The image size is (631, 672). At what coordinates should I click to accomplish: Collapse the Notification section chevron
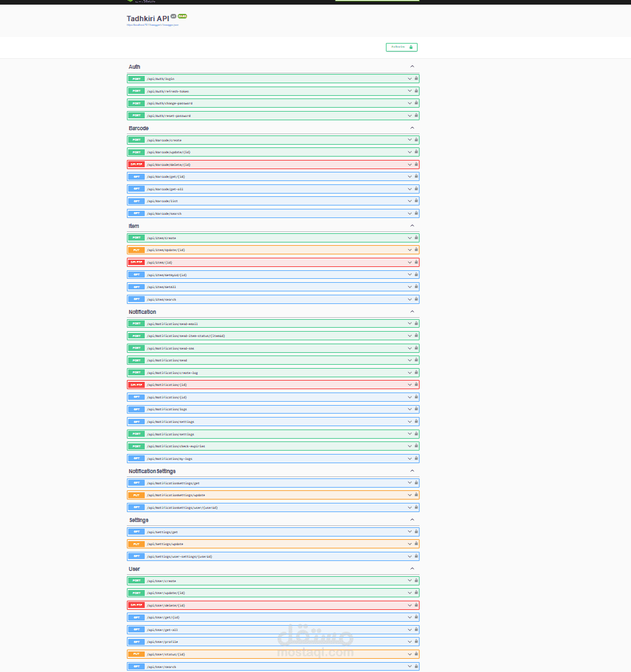[412, 312]
